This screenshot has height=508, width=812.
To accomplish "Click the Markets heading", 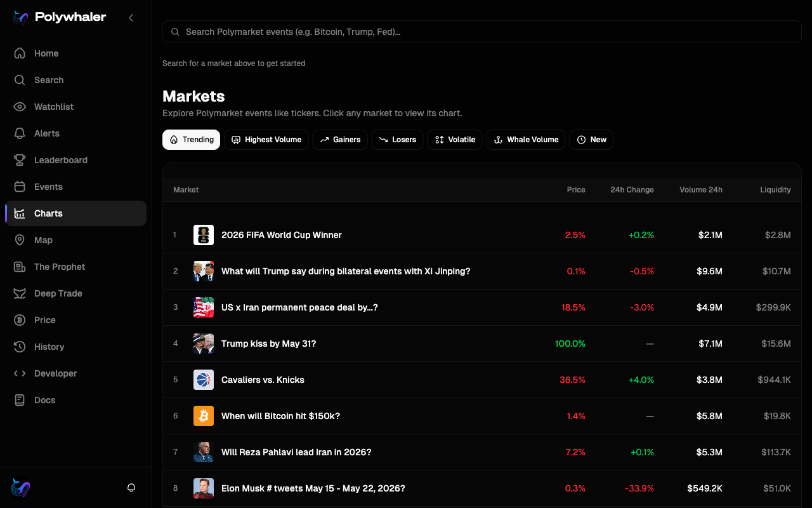I will 193,97.
